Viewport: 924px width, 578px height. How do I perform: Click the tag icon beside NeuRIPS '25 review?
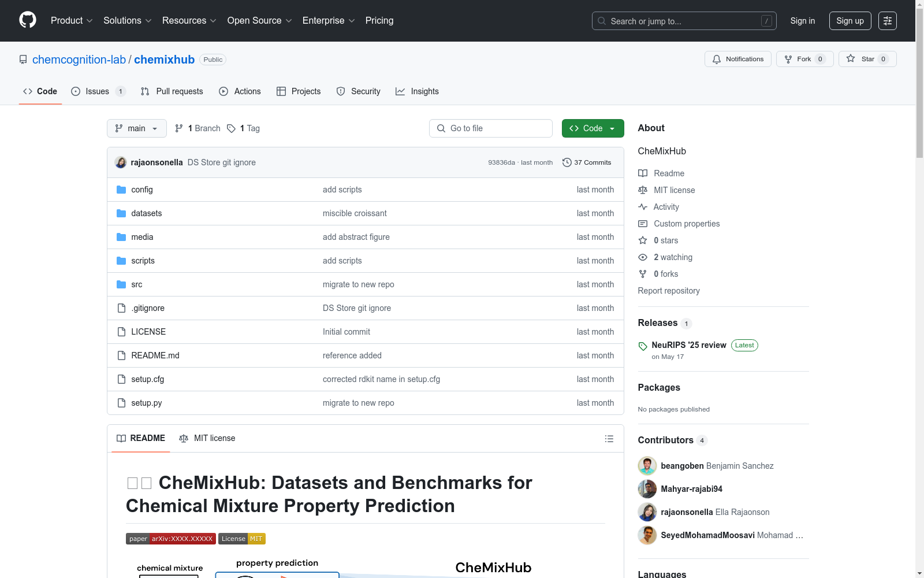(x=643, y=346)
